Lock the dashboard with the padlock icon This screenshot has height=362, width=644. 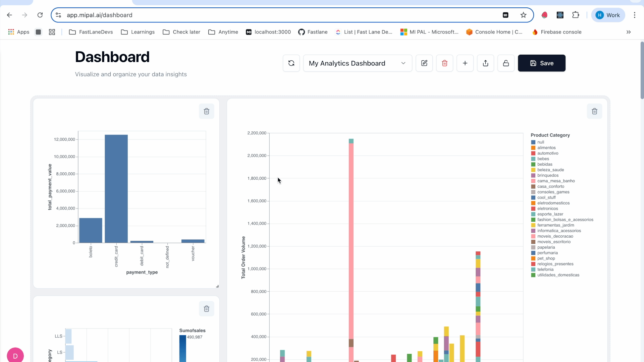tap(506, 63)
